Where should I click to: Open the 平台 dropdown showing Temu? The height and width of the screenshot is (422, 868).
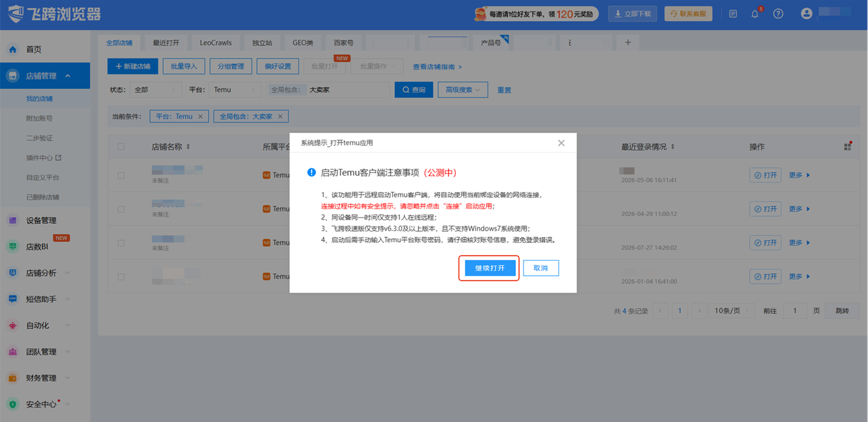[235, 89]
